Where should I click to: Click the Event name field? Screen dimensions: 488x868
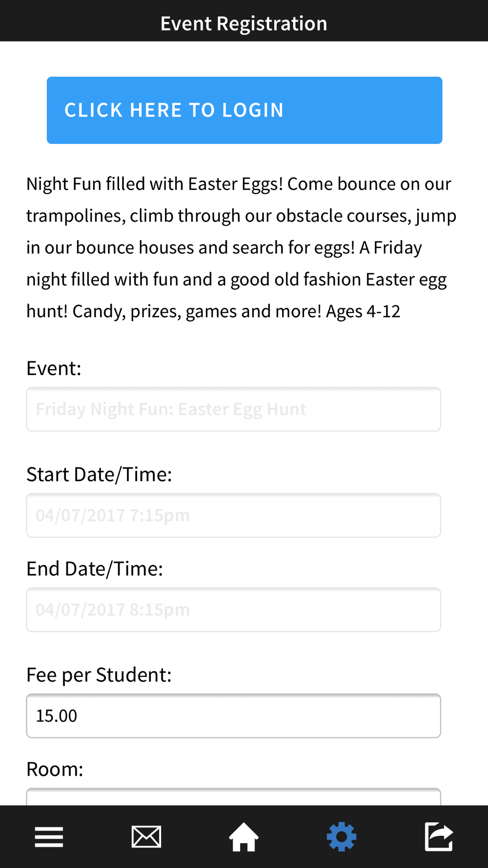233,409
